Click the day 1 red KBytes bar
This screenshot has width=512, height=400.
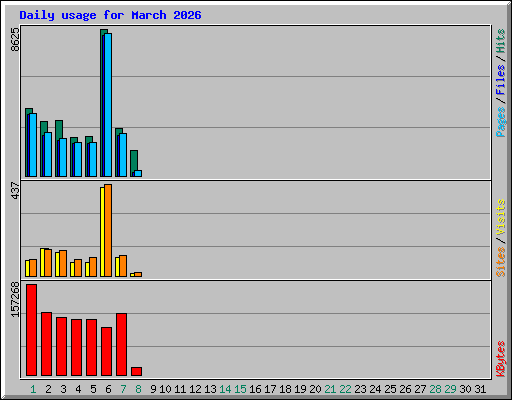coord(31,330)
